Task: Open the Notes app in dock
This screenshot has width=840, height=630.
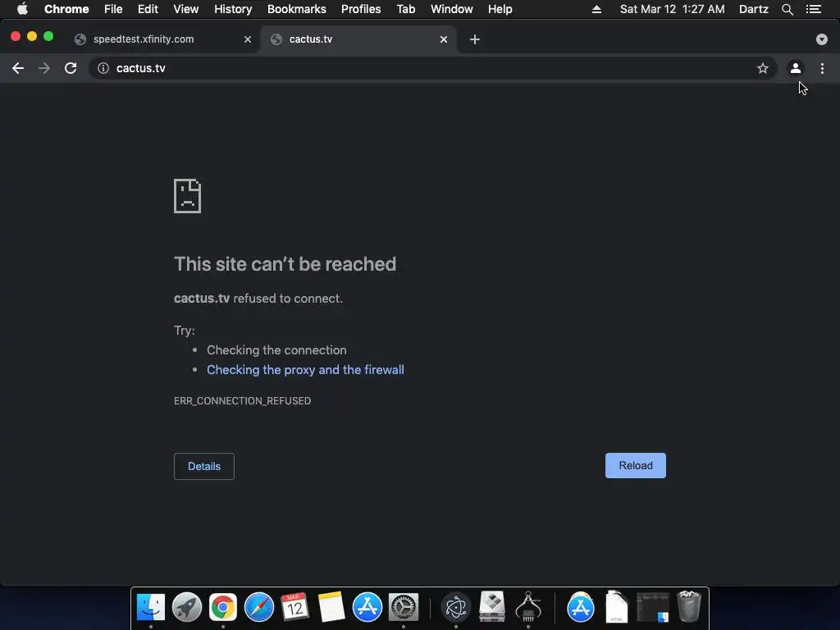Action: (x=331, y=607)
